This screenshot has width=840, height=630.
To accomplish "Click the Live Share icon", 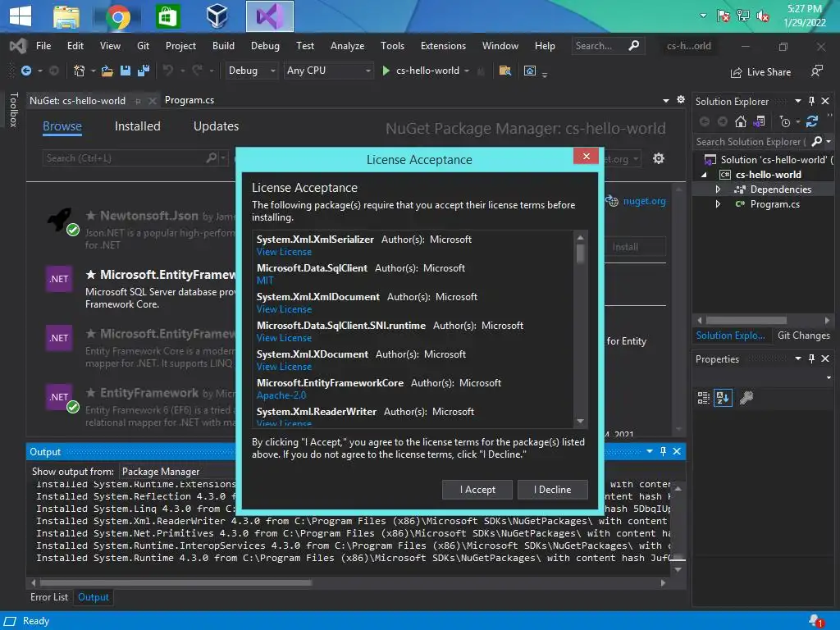I will tap(737, 72).
